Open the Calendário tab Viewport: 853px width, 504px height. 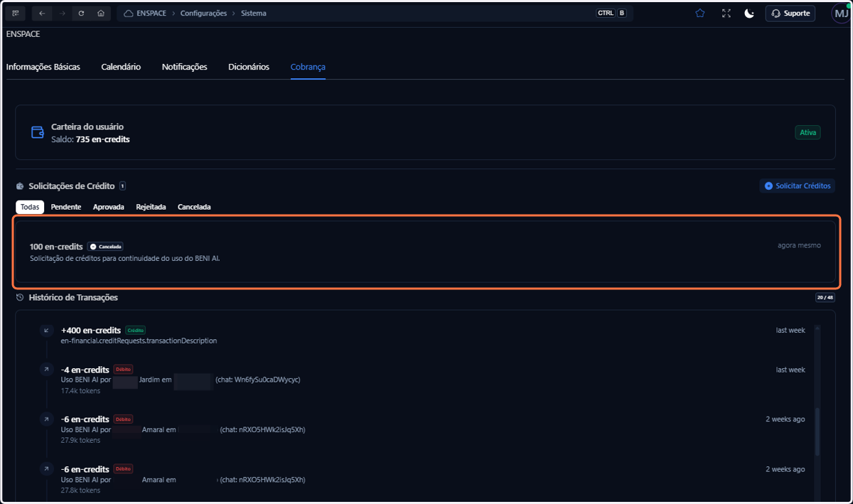click(x=121, y=67)
